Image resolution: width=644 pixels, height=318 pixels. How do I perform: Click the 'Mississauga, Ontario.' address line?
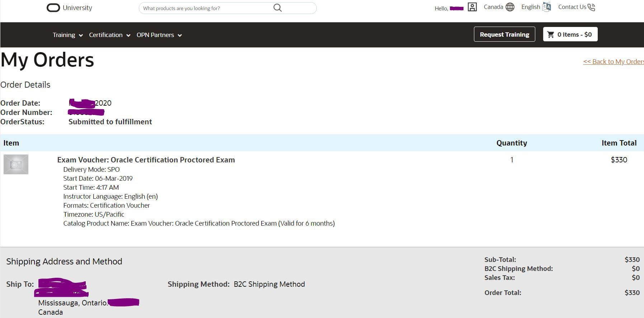[73, 303]
